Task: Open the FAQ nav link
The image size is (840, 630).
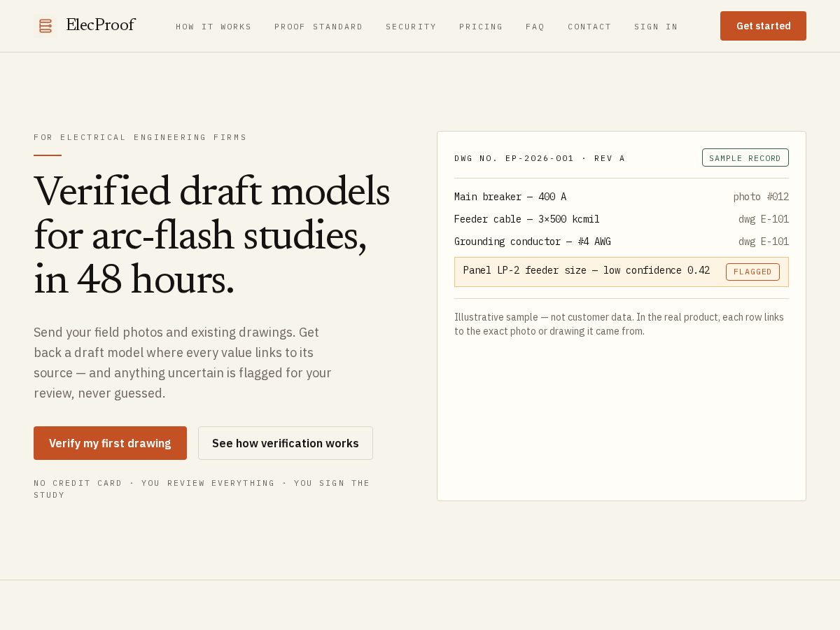Action: click(535, 27)
